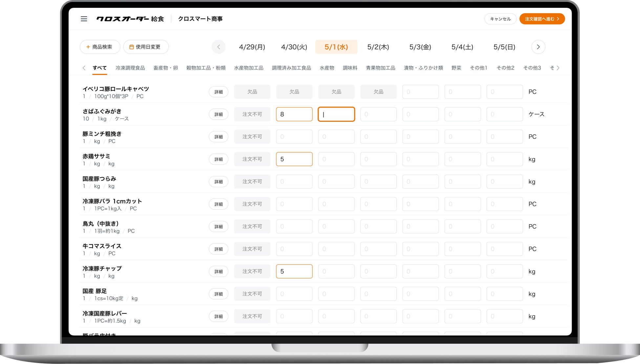
Task: Open 詳細 for イベリコ豚ロールキャベツ
Action: point(218,92)
